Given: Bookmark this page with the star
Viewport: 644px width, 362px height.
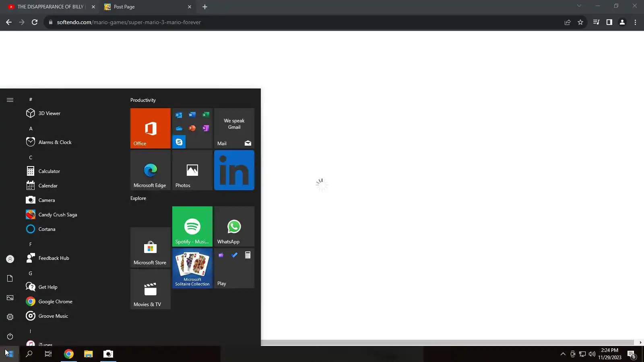Looking at the screenshot, I should click(x=580, y=22).
